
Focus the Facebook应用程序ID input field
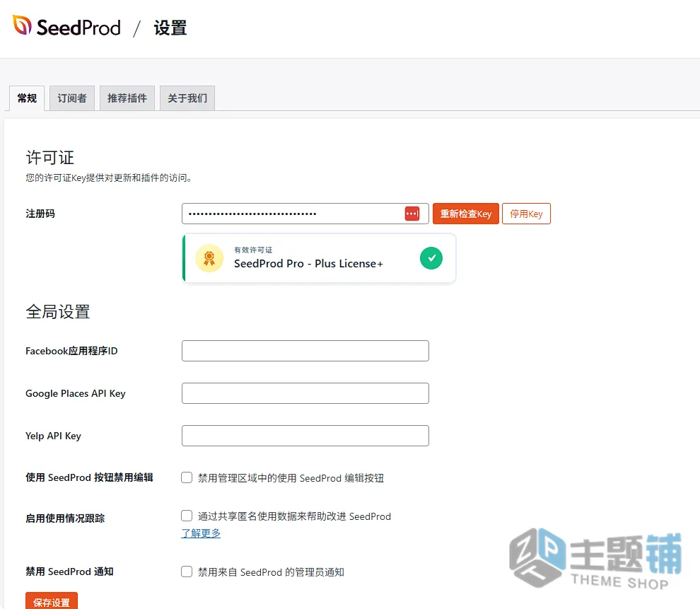[305, 351]
